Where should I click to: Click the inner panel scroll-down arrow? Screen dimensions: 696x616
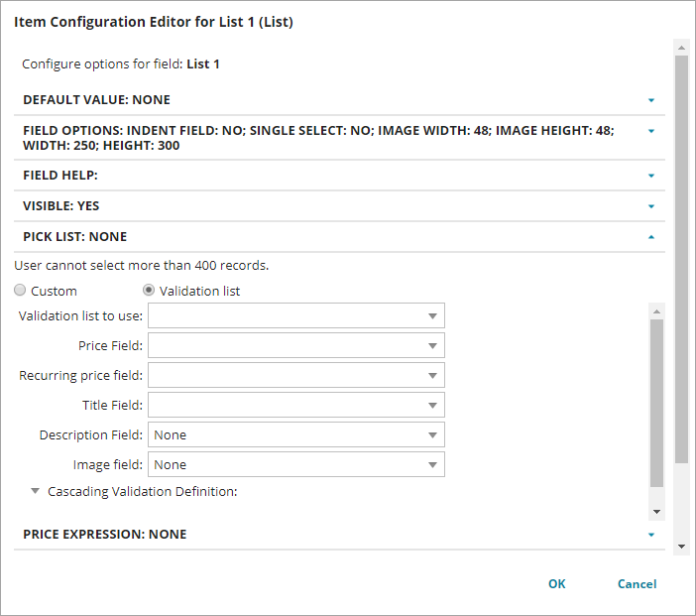click(x=656, y=510)
